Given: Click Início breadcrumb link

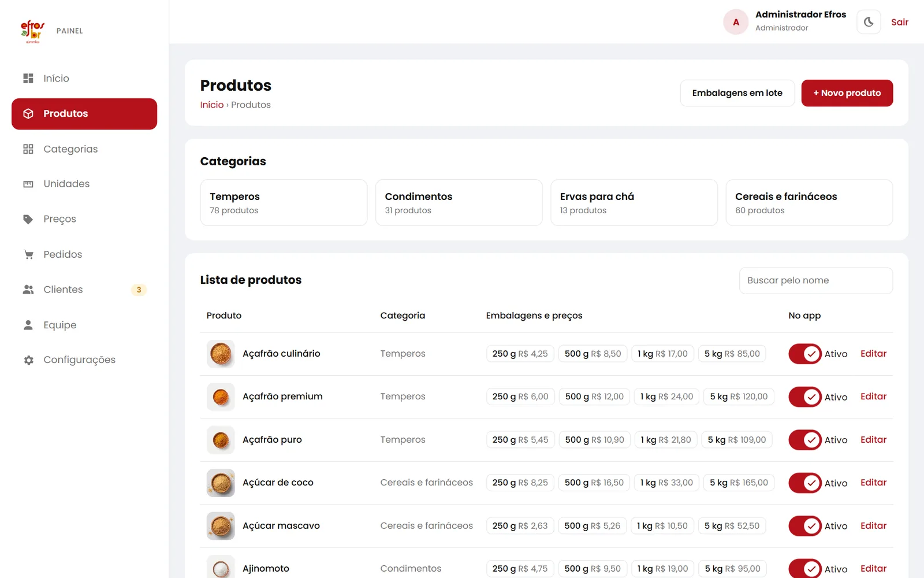Looking at the screenshot, I should [212, 105].
